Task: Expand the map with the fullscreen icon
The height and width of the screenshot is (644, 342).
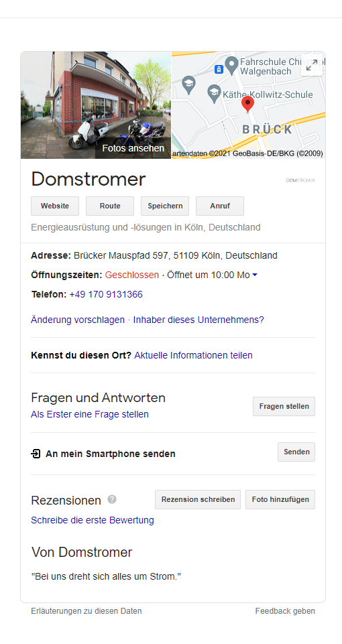Action: pos(312,65)
